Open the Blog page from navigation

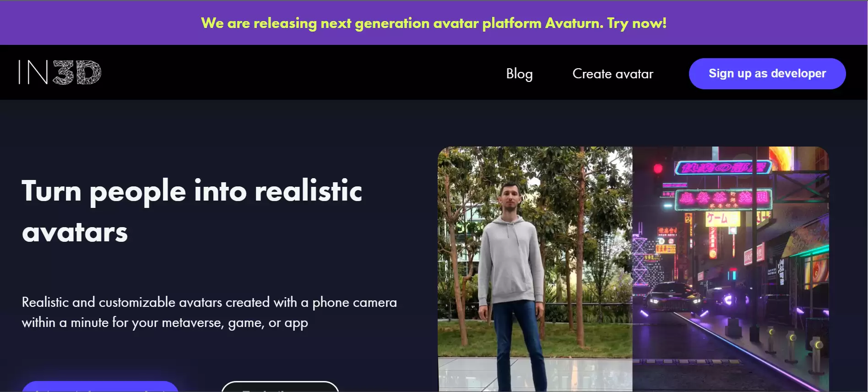pyautogui.click(x=519, y=74)
